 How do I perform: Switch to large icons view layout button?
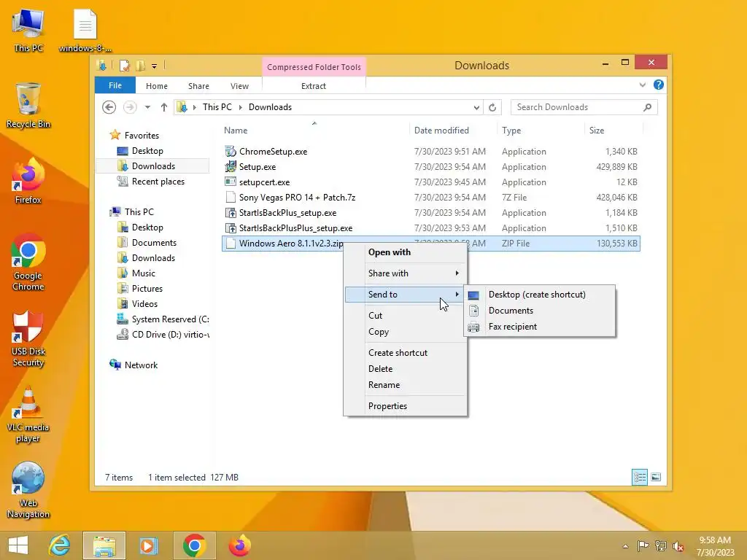tap(656, 477)
